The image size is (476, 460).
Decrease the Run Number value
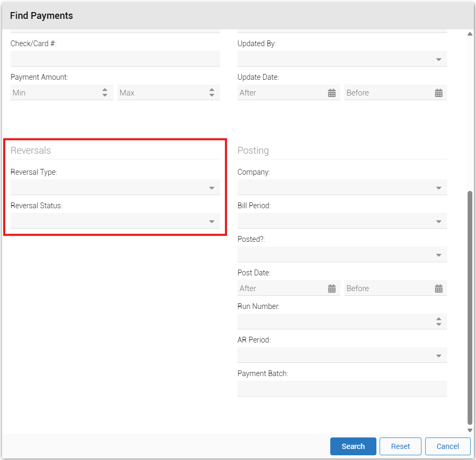(x=439, y=324)
